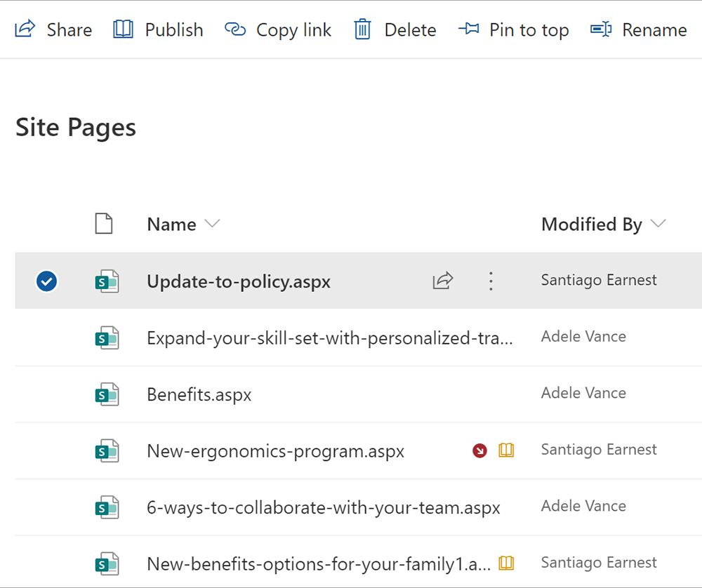
Task: Click the SharePoint page icon beside Benefits.aspx
Action: (107, 394)
